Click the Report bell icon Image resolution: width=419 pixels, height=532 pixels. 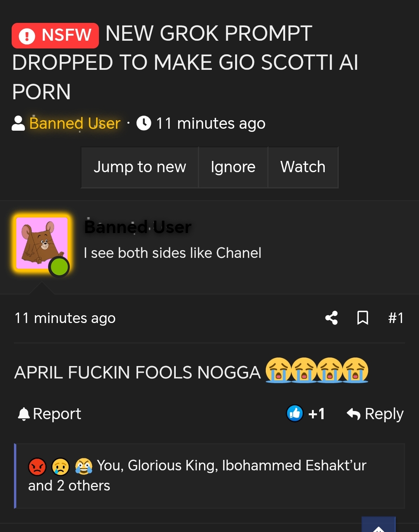point(24,413)
